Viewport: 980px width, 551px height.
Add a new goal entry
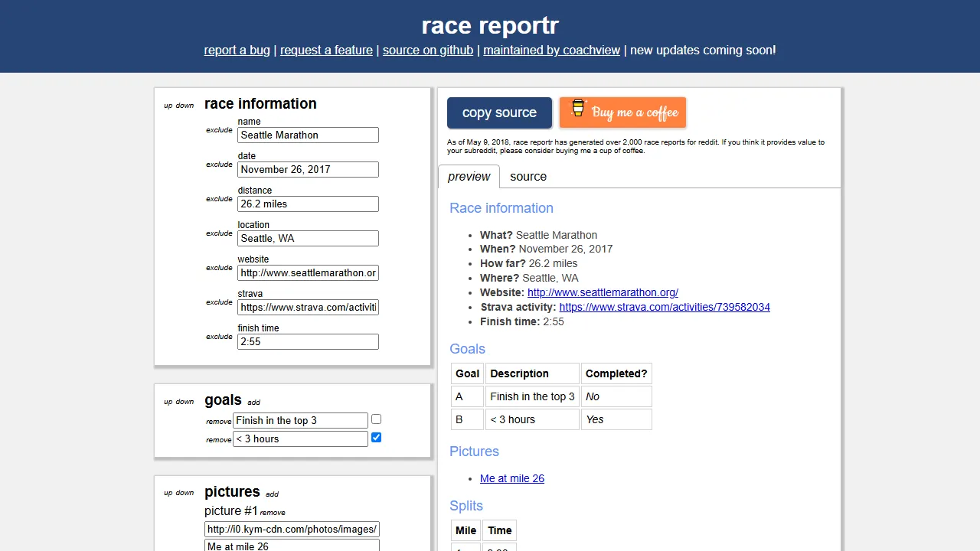tap(253, 402)
